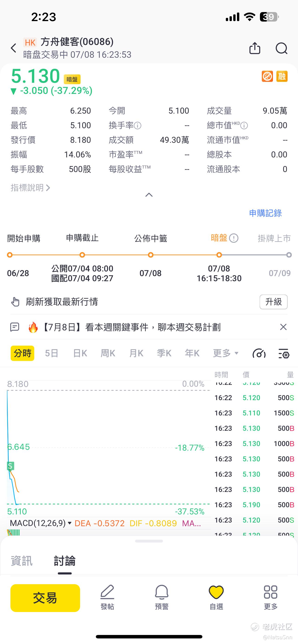Switch to the 季K chart tab
298x644 pixels.
click(x=164, y=353)
